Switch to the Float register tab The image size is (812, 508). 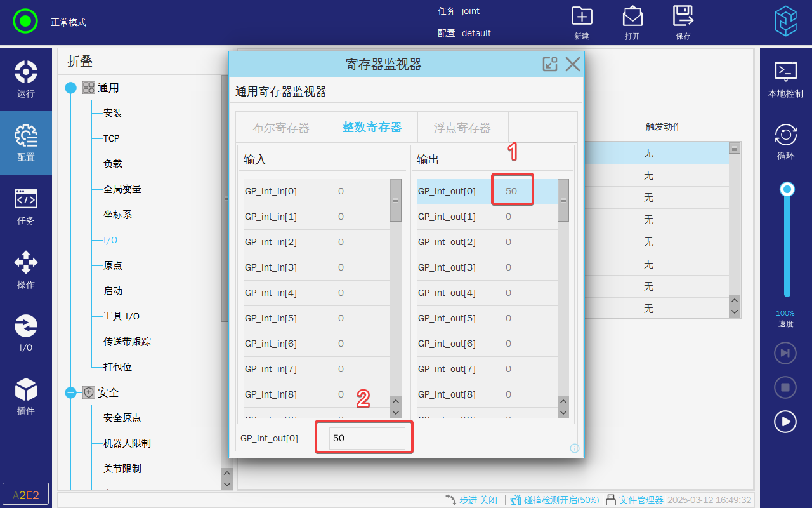pos(462,128)
